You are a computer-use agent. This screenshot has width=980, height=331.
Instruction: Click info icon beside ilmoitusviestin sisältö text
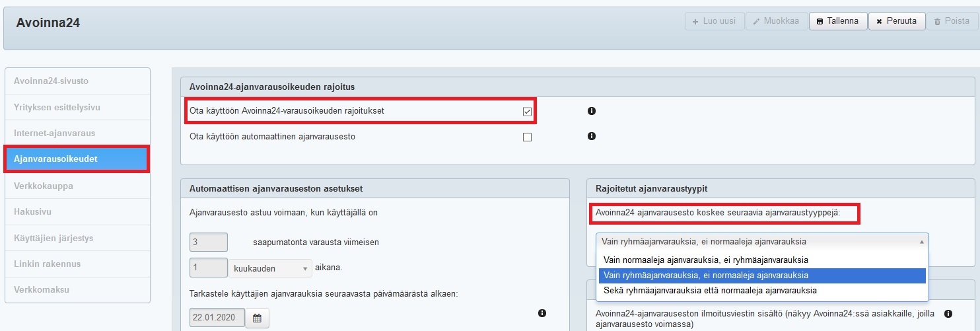pos(948,313)
